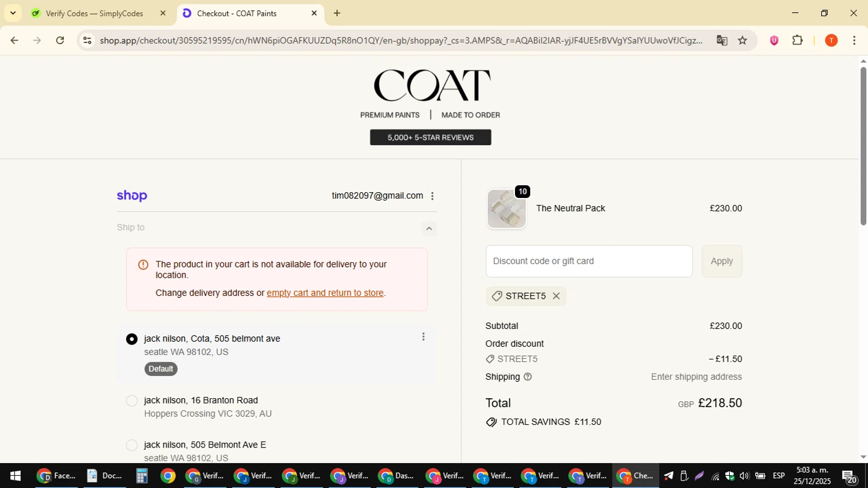The height and width of the screenshot is (488, 868).
Task: Click the STREET5 tag icon
Action: click(x=496, y=296)
